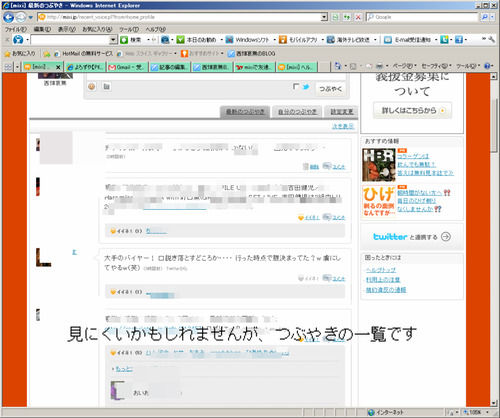500x418 pixels.
Task: Click the 本日のお勧め toolbar button
Action: [196, 40]
